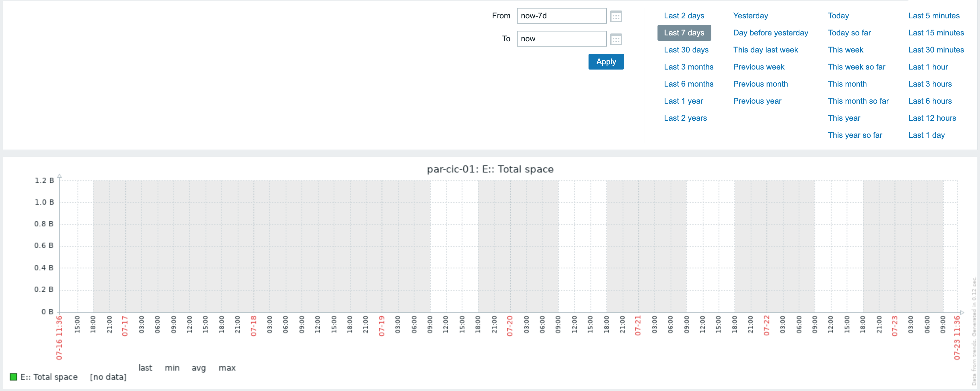
Task: Select Last 30 days range
Action: point(686,50)
